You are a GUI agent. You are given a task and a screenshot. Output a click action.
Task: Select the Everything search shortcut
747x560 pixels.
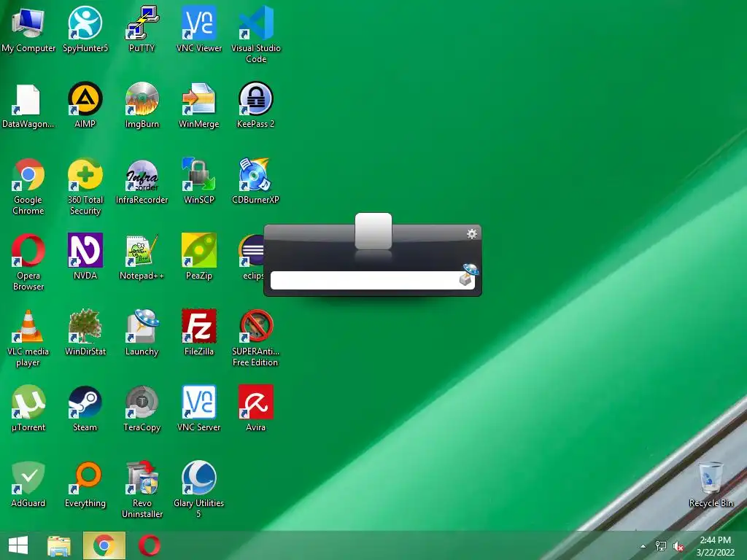pyautogui.click(x=85, y=484)
